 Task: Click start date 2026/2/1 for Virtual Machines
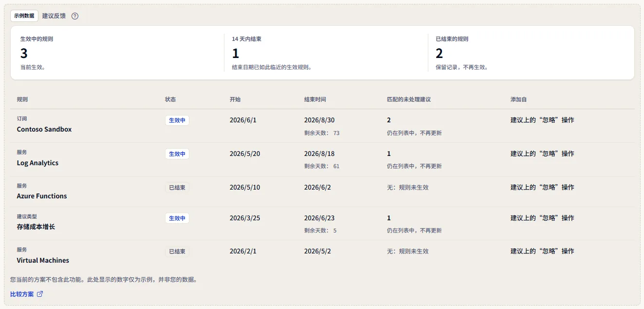[x=243, y=251]
